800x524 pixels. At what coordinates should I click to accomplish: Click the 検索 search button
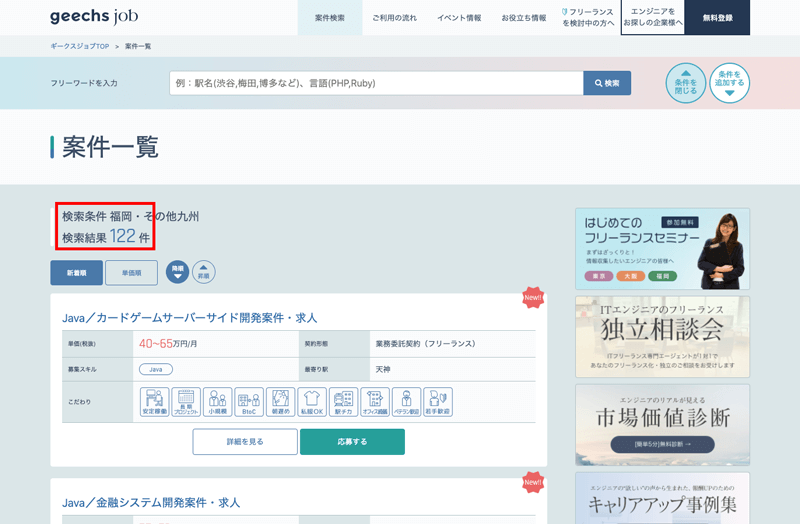(607, 83)
